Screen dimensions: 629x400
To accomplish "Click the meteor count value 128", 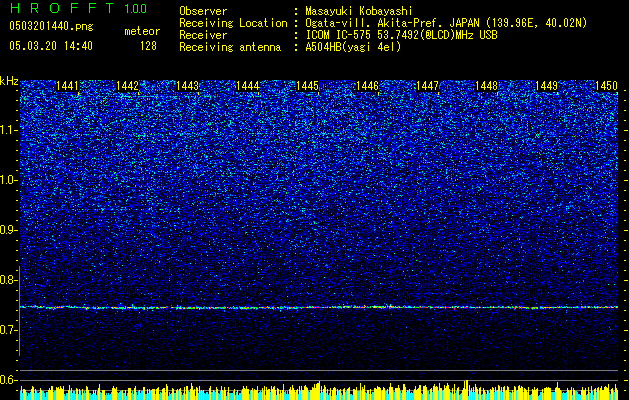I will pyautogui.click(x=148, y=46).
